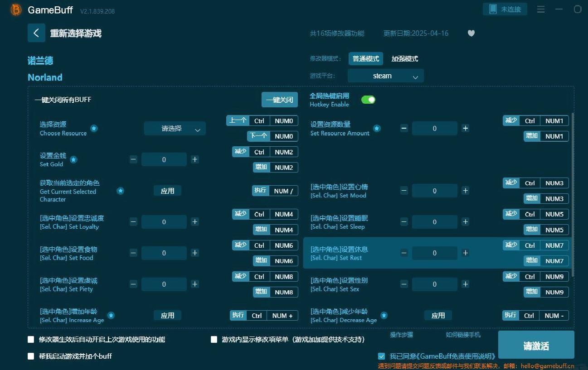Click 应用 for Decrease Age
Screen dimensions: 588x370
pyautogui.click(x=438, y=315)
